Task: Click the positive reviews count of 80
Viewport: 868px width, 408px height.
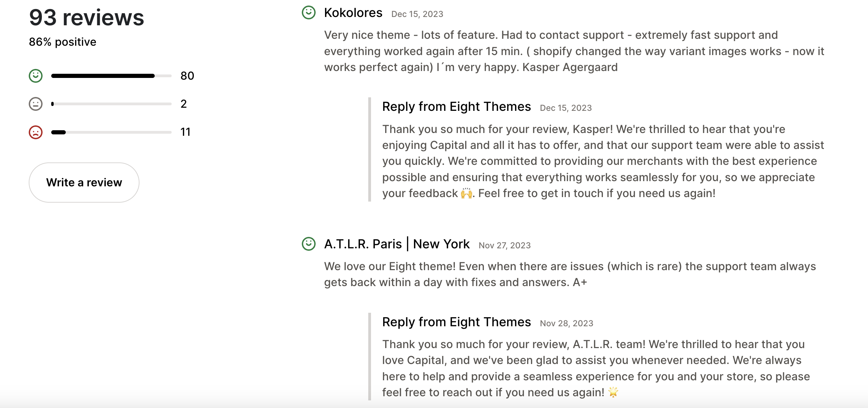Action: coord(188,75)
